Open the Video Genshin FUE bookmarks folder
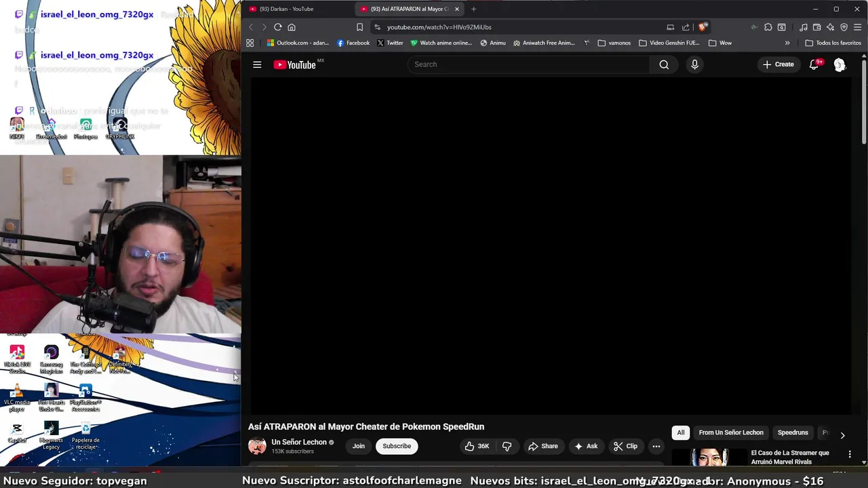Screen dimensions: 868x488 click(x=669, y=43)
